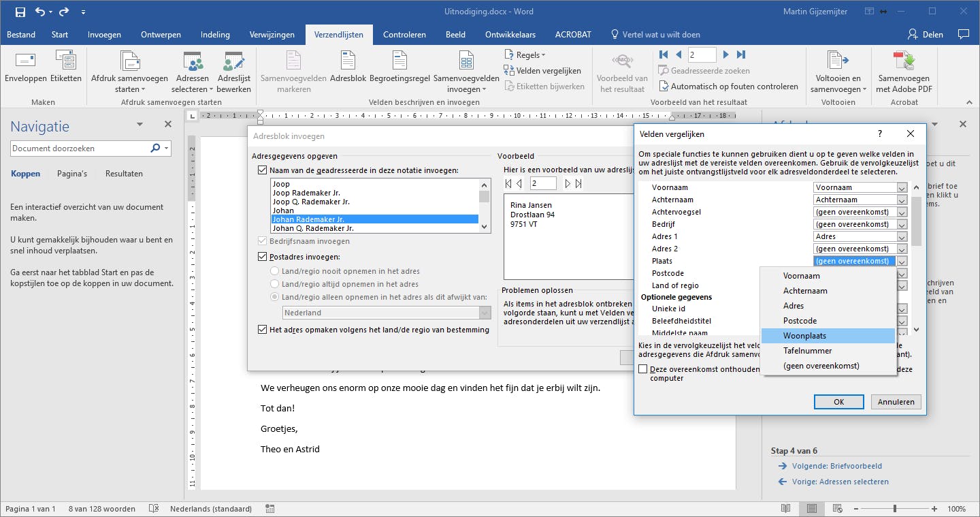Open the Controleren ribbon tab
Image resolution: width=980 pixels, height=517 pixels.
coord(404,35)
